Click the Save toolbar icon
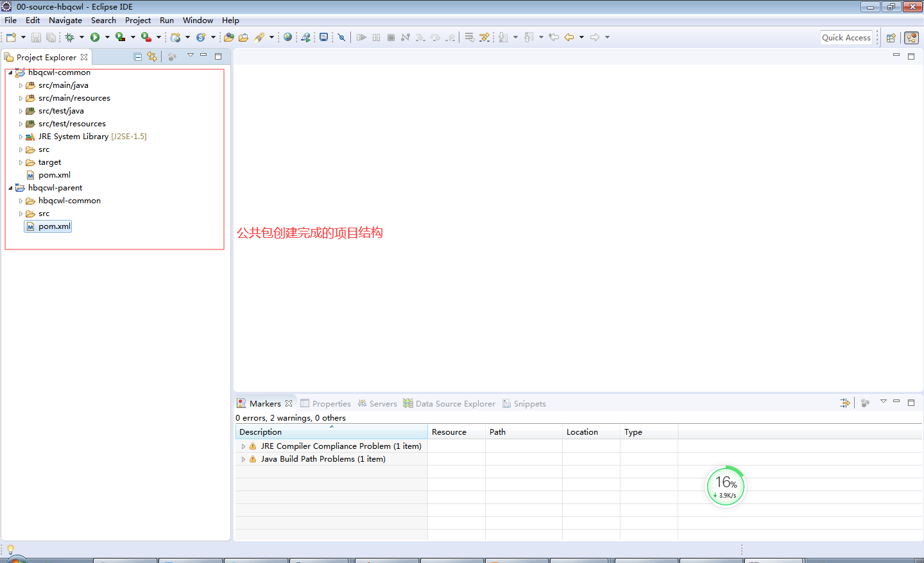This screenshot has height=563, width=924. click(36, 37)
